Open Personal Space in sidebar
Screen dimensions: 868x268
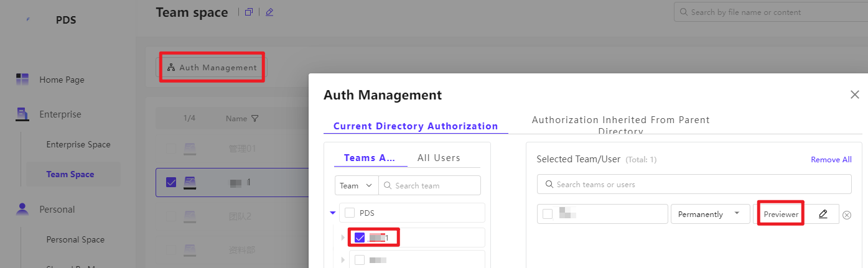point(75,239)
